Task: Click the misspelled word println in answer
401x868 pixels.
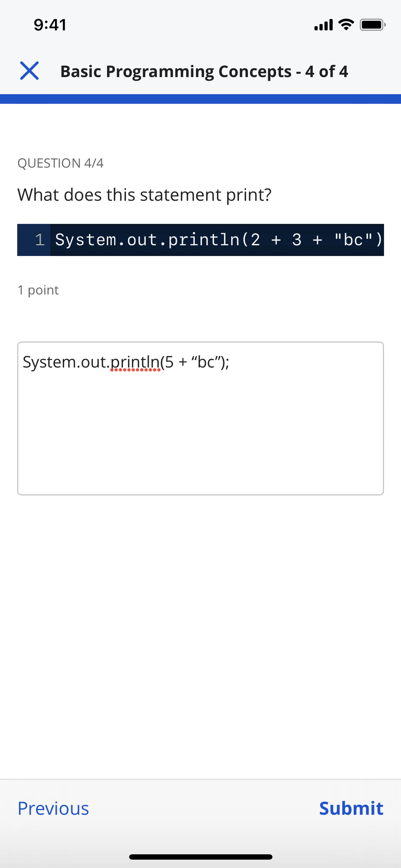Action: [135, 362]
